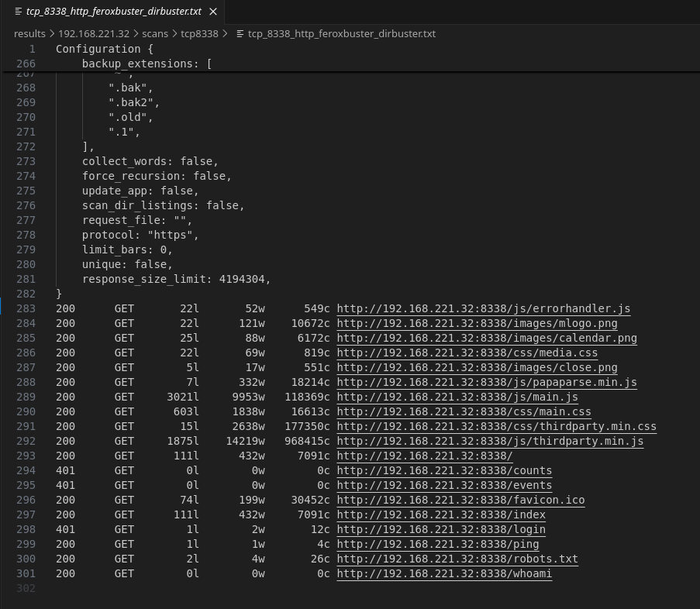Place cursor on 'protocol: "https"' line
Viewport: 700px width, 609px height.
click(140, 235)
